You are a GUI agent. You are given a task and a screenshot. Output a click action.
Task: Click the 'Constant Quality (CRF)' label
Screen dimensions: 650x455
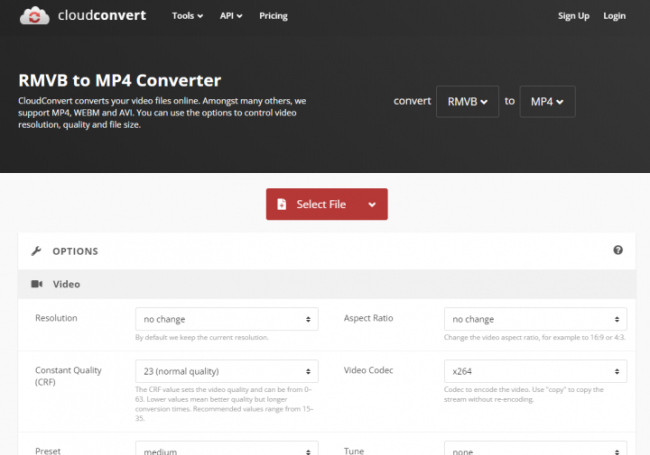pos(68,376)
